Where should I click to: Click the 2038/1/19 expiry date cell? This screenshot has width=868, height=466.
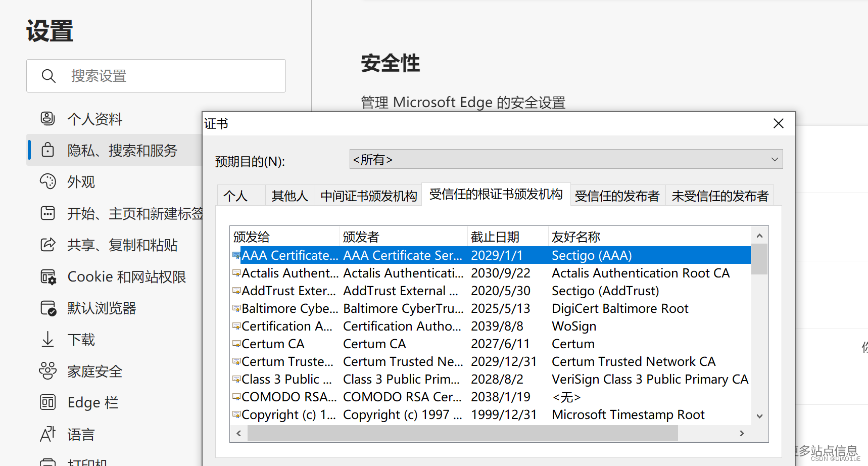tap(501, 397)
